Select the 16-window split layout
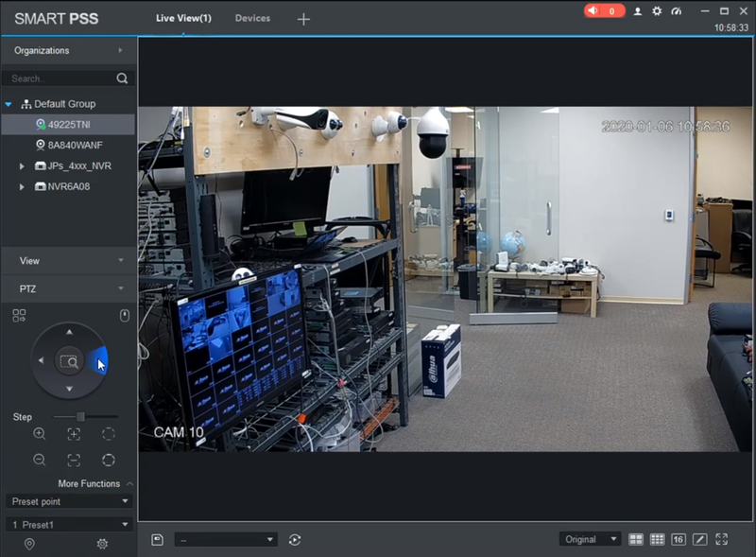 coord(679,539)
